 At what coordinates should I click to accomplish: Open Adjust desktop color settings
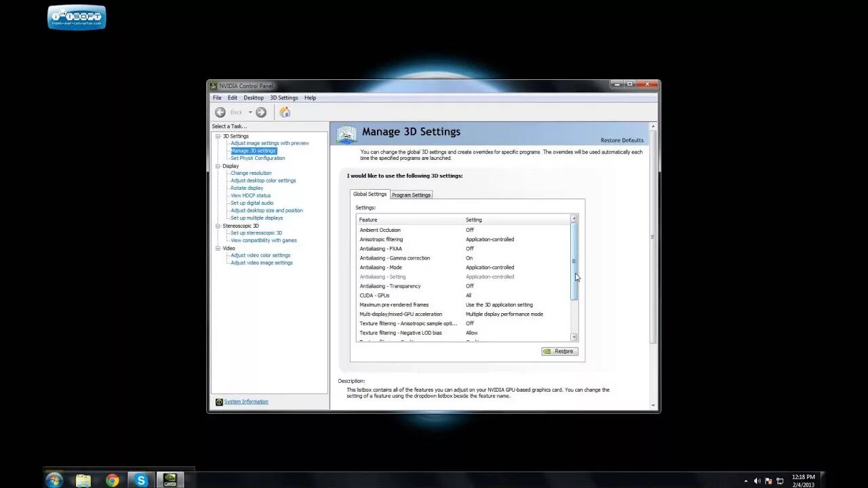(263, 180)
